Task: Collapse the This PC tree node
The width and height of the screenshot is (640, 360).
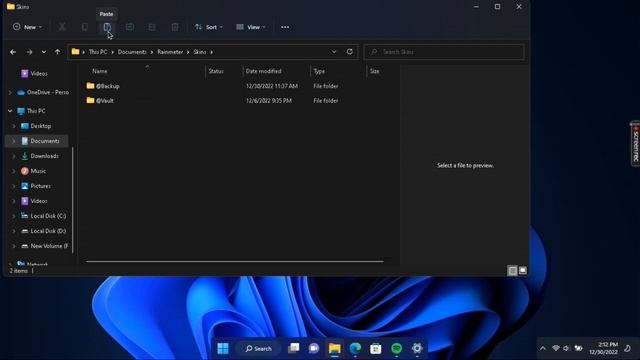Action: [x=10, y=111]
